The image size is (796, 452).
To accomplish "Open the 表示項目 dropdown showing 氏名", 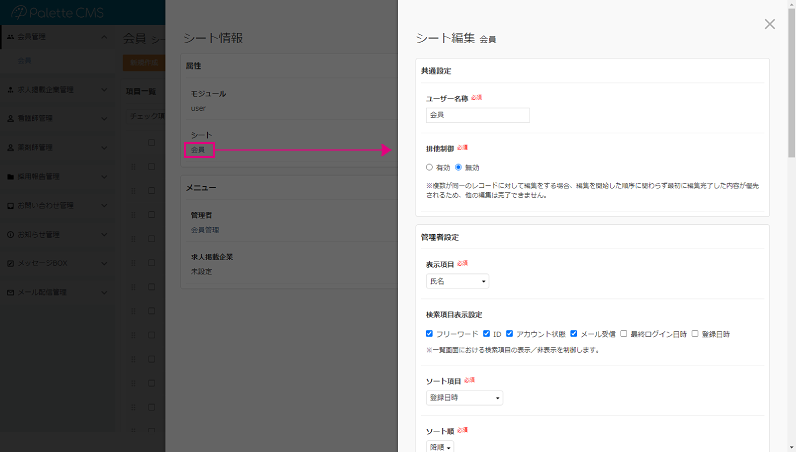I will (x=457, y=281).
